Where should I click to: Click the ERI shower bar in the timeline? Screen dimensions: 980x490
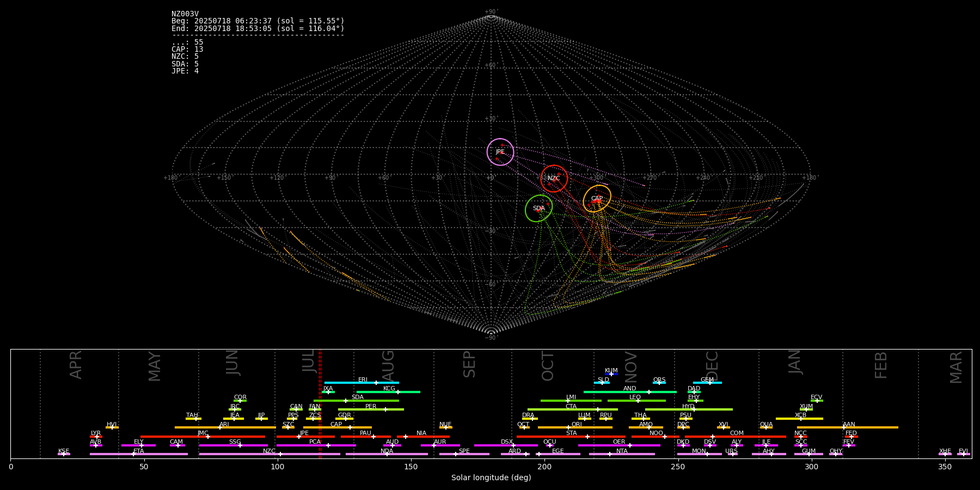[362, 383]
